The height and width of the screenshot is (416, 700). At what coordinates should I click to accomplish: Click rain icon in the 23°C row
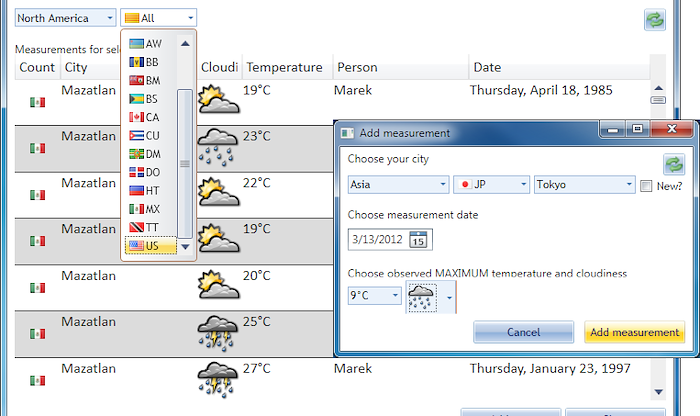(x=217, y=148)
